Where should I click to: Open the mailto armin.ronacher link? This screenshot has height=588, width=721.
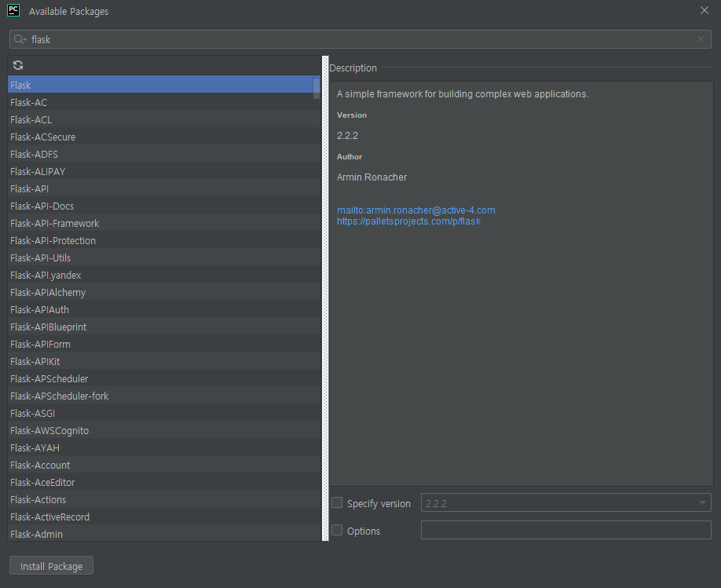coord(415,210)
